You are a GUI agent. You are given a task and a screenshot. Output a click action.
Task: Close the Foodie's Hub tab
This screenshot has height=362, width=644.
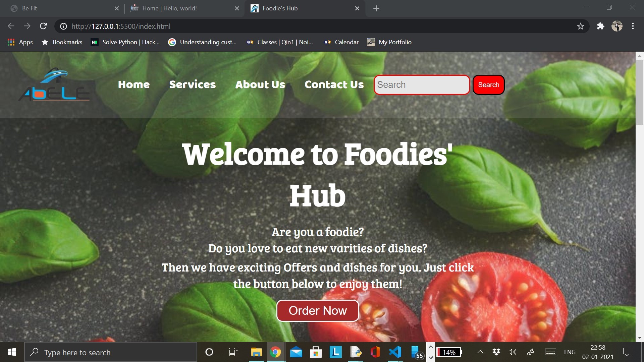357,8
